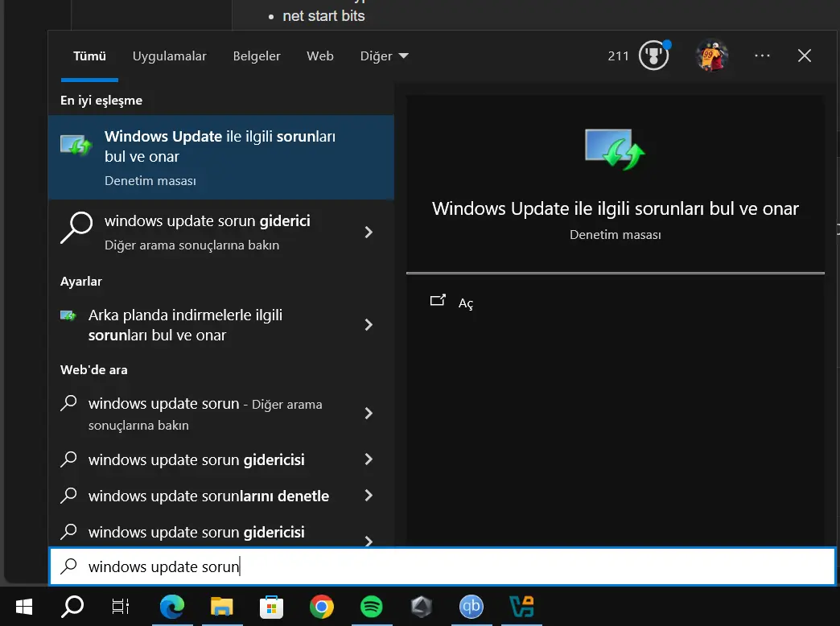The width and height of the screenshot is (840, 626).
Task: Open the user profile avatar
Action: tap(711, 56)
